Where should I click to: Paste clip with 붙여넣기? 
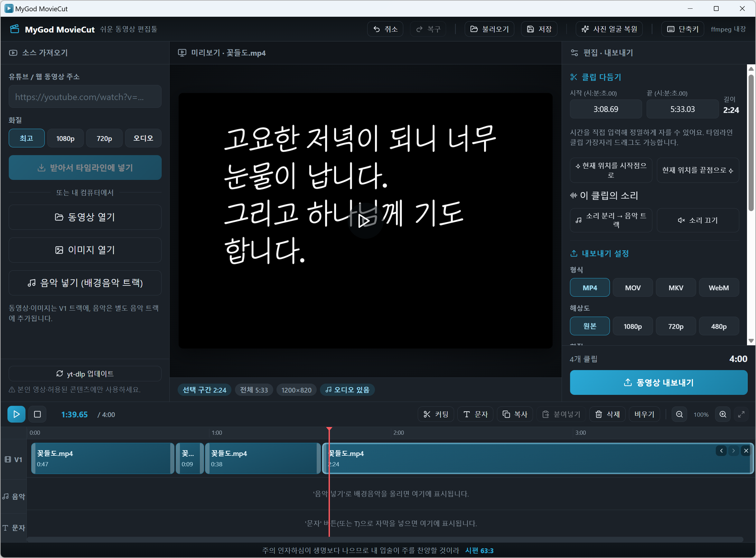561,414
